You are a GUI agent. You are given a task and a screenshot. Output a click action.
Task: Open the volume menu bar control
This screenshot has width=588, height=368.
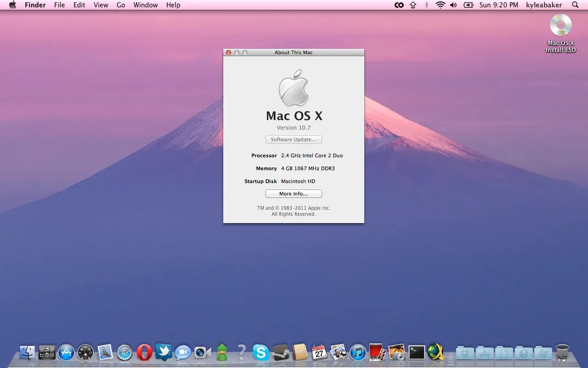click(x=453, y=5)
